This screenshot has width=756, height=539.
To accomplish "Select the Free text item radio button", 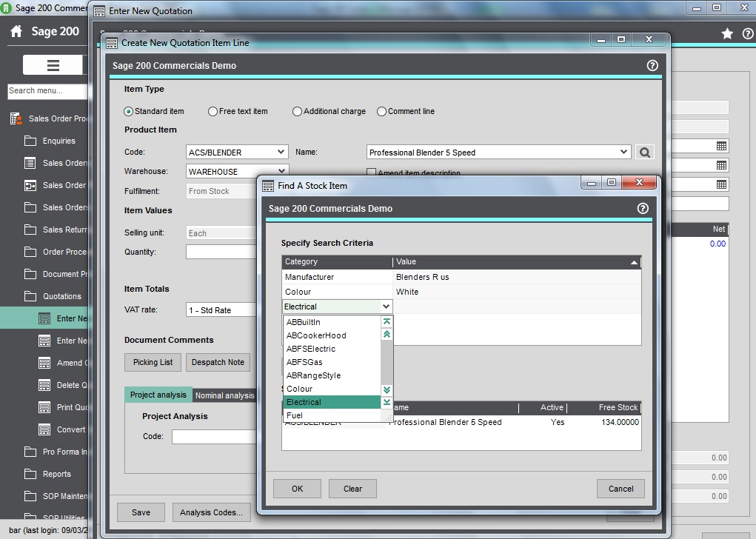I will (213, 111).
